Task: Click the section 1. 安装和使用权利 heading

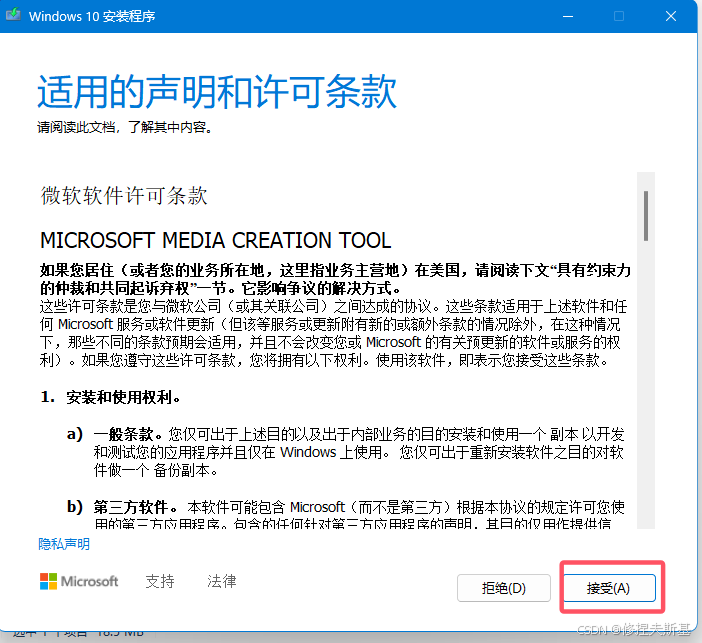Action: click(x=111, y=397)
